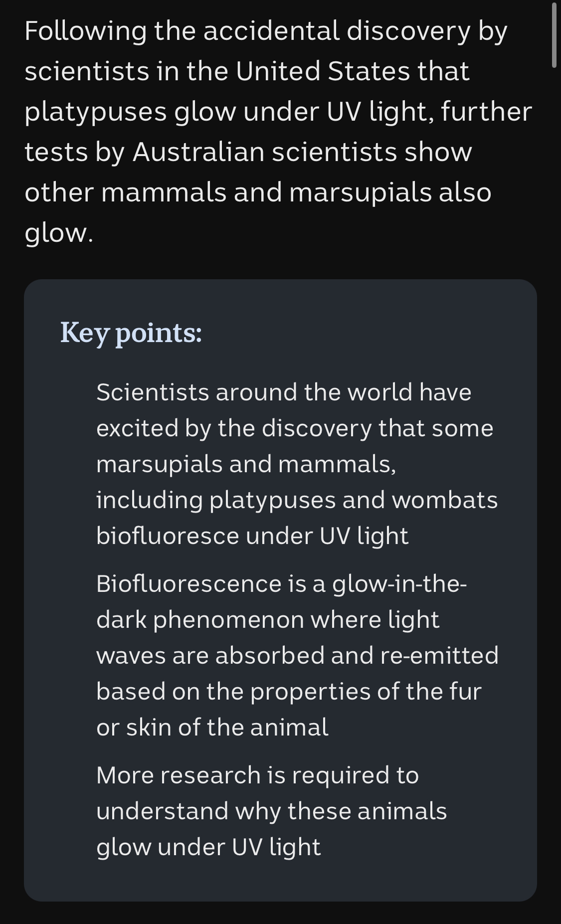
Task: Click "understand why these animals" line
Action: (271, 811)
